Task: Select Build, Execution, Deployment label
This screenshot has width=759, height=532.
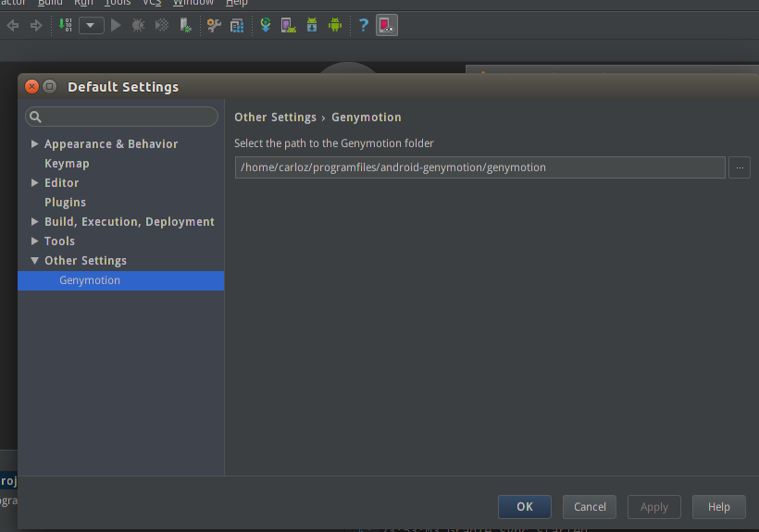Action: pyautogui.click(x=130, y=221)
